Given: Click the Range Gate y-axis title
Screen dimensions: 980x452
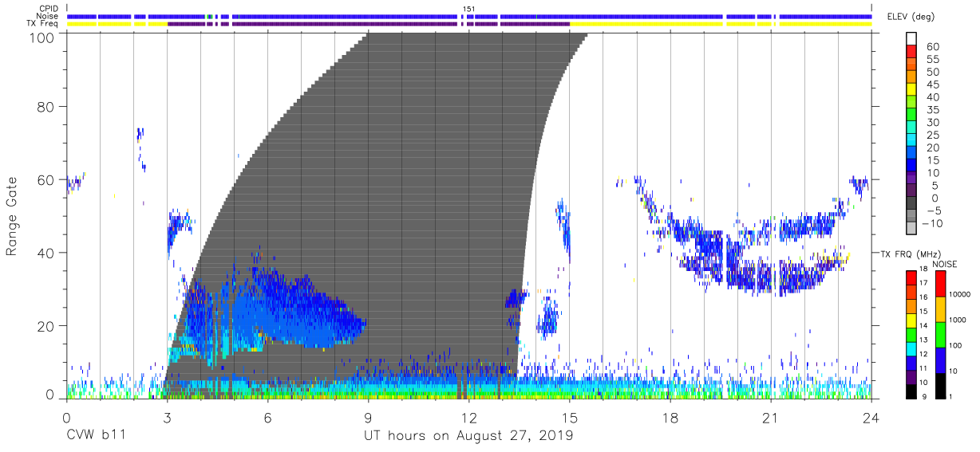Looking at the screenshot, I should [x=12, y=215].
